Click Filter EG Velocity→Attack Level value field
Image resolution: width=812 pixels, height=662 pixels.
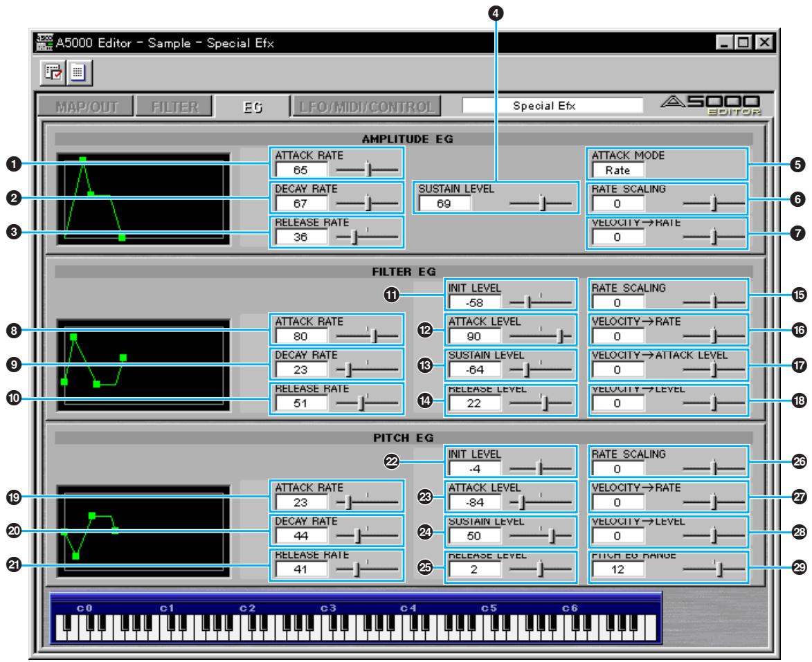[x=617, y=369]
